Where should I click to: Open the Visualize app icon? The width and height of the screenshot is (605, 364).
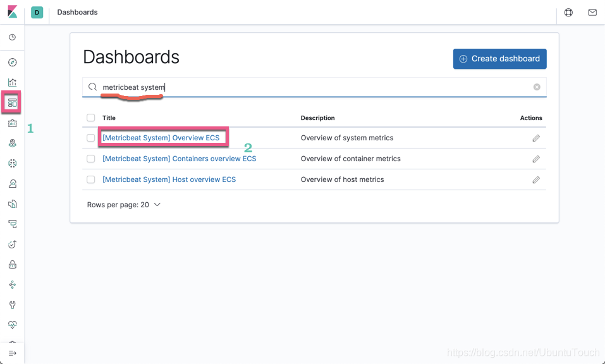(12, 83)
